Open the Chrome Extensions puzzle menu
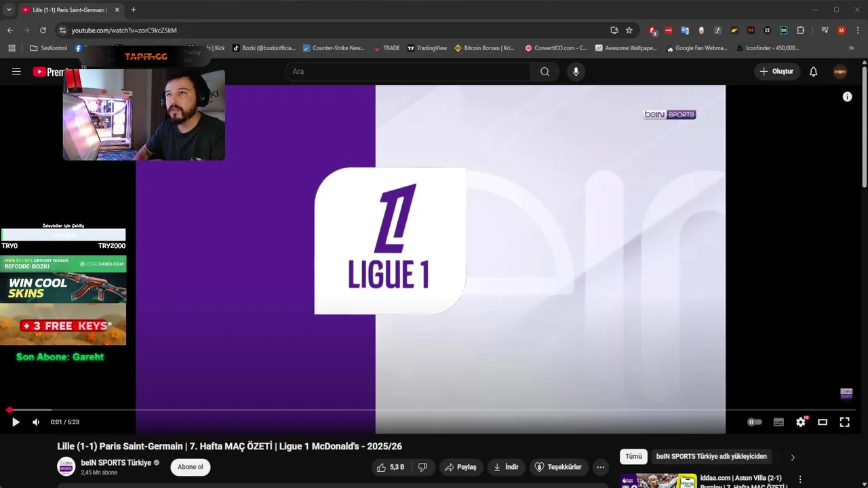The height and width of the screenshot is (488, 868). coord(800,30)
